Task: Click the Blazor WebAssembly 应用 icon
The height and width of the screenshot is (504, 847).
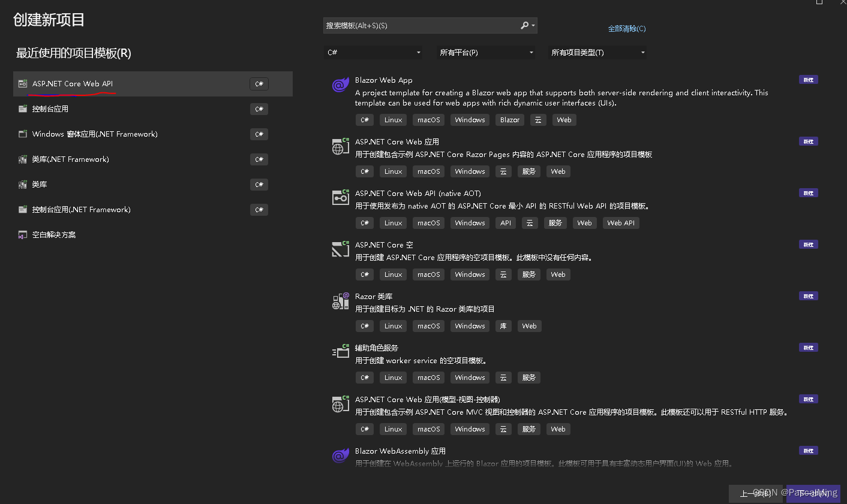Action: (341, 455)
